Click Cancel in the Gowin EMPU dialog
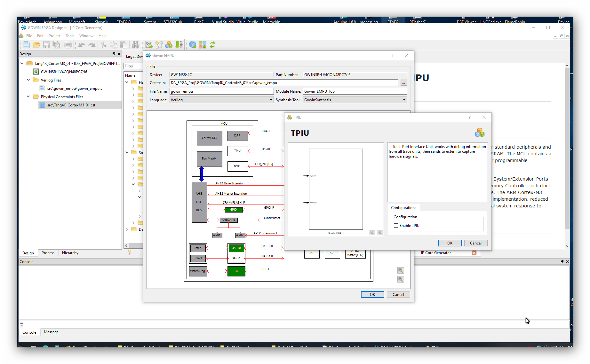590x364 pixels. (398, 295)
